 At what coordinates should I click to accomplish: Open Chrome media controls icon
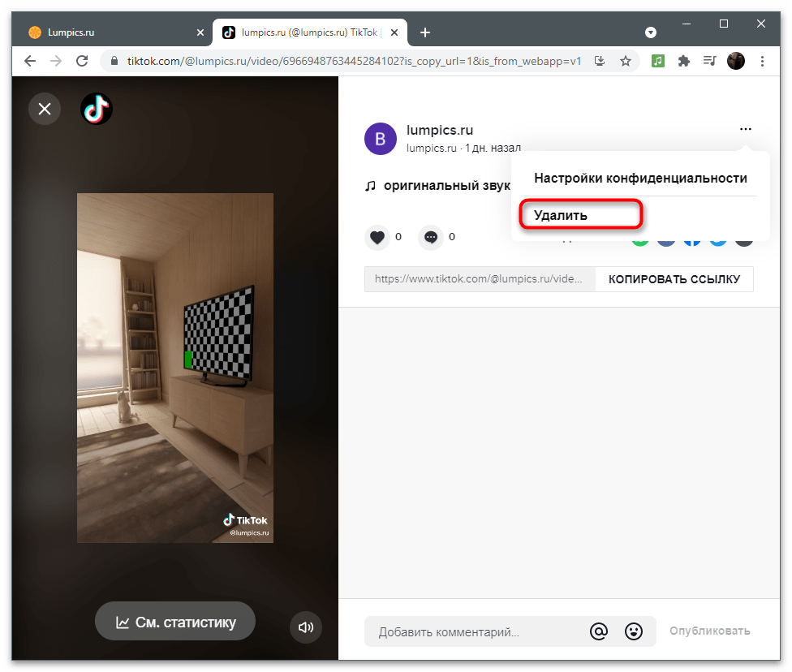tap(710, 61)
